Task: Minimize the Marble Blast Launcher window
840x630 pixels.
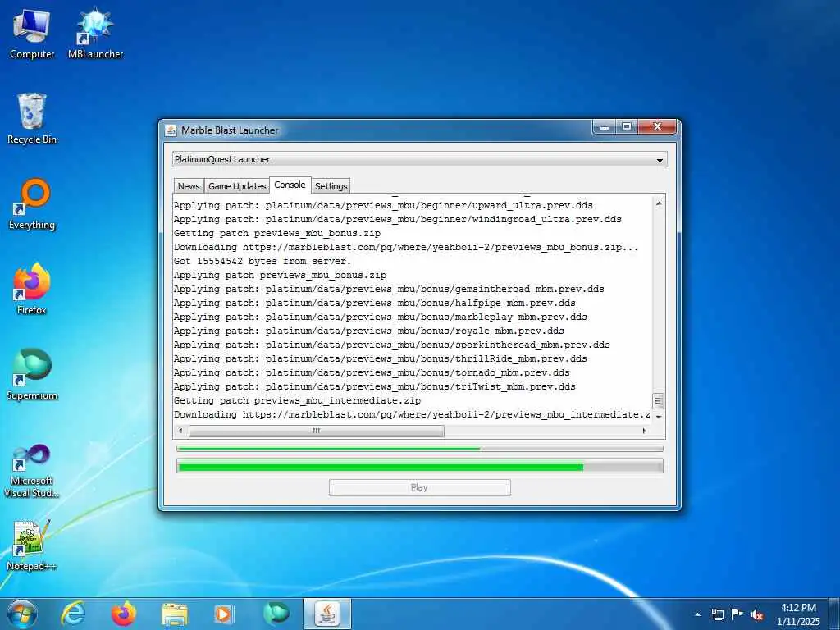Action: [x=605, y=127]
